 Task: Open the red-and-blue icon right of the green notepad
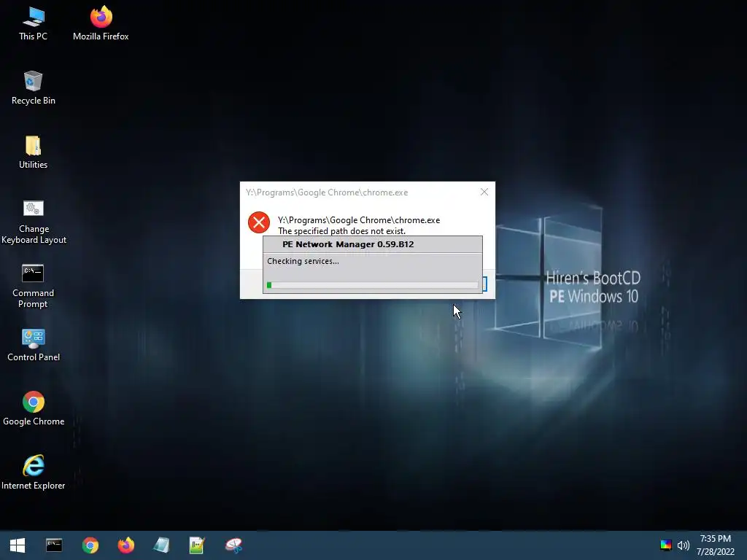233,545
